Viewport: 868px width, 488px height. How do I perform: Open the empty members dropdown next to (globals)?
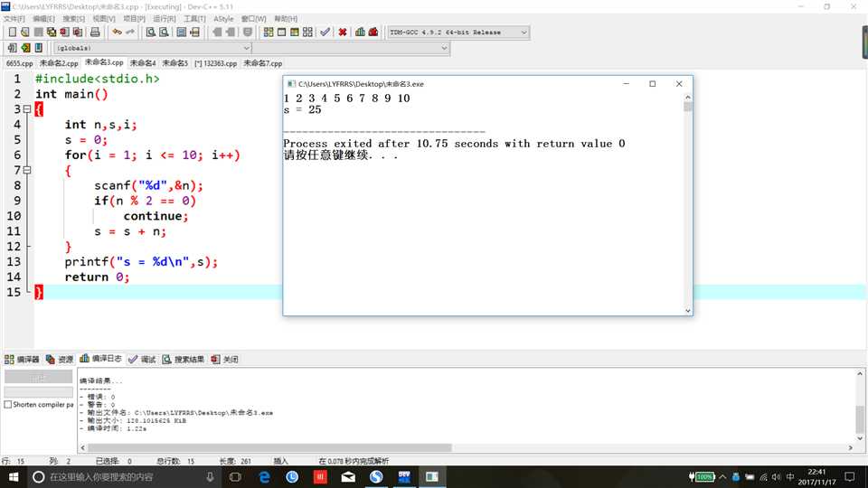pos(351,48)
